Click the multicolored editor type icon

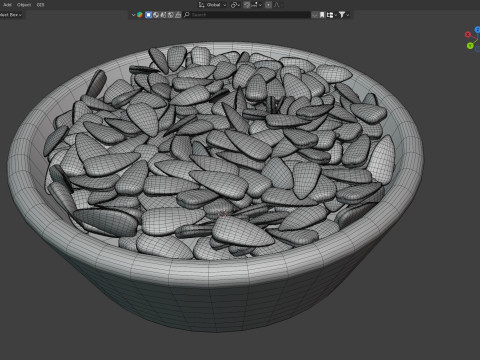(x=140, y=15)
